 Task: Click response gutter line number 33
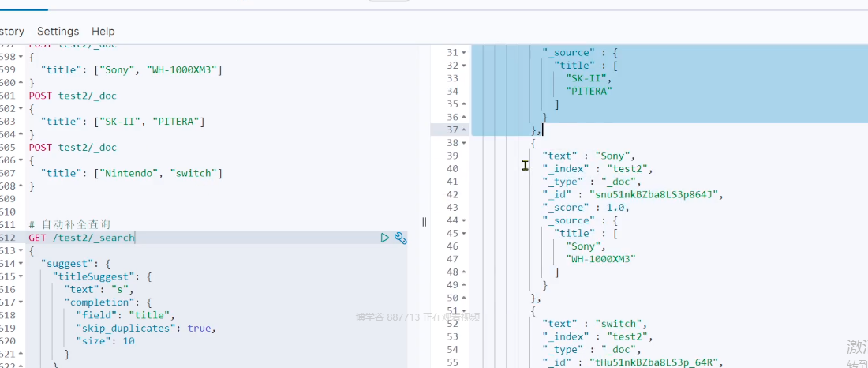tap(452, 78)
